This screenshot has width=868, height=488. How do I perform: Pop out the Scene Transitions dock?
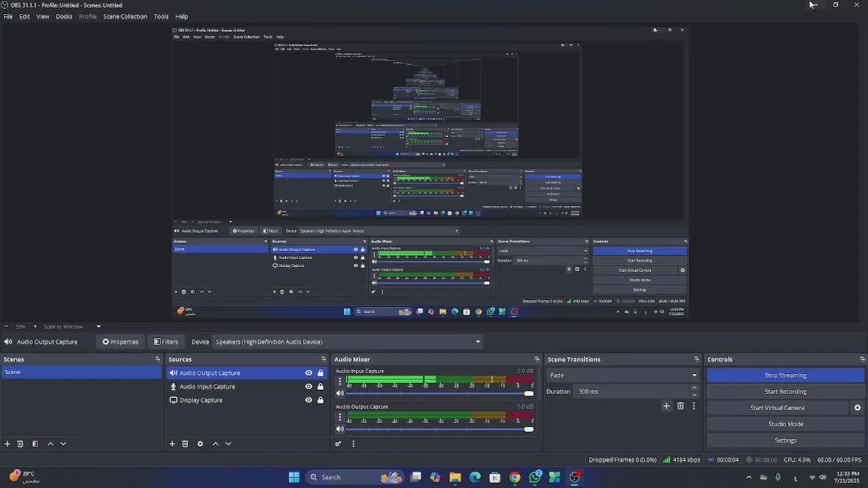696,360
